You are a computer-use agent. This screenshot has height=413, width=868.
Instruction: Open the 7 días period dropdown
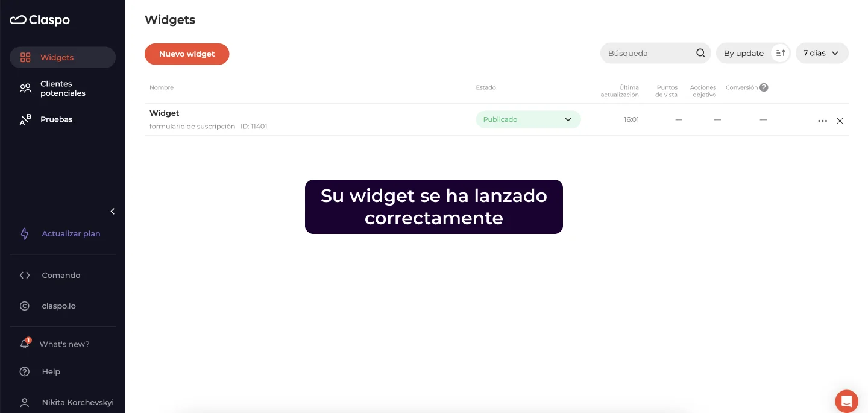point(822,53)
